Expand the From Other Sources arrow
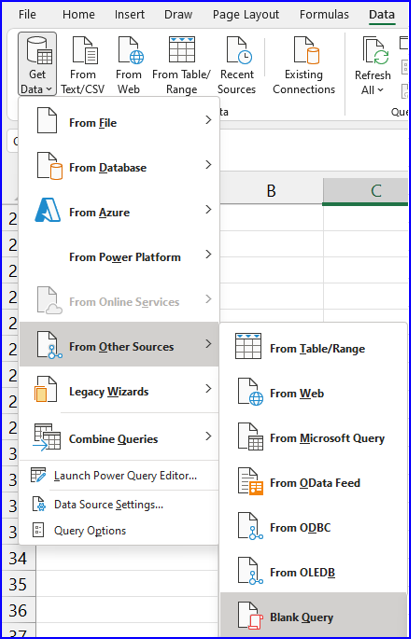Image resolution: width=411 pixels, height=639 pixels. [x=208, y=344]
